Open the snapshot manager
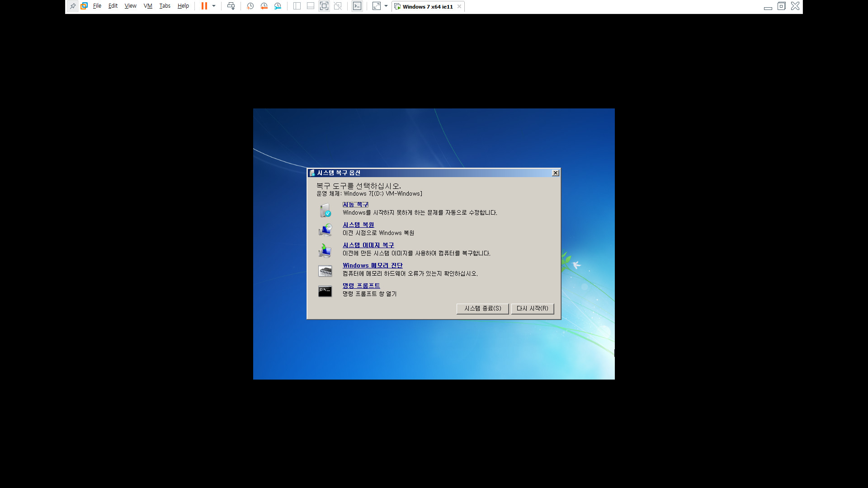 (278, 6)
